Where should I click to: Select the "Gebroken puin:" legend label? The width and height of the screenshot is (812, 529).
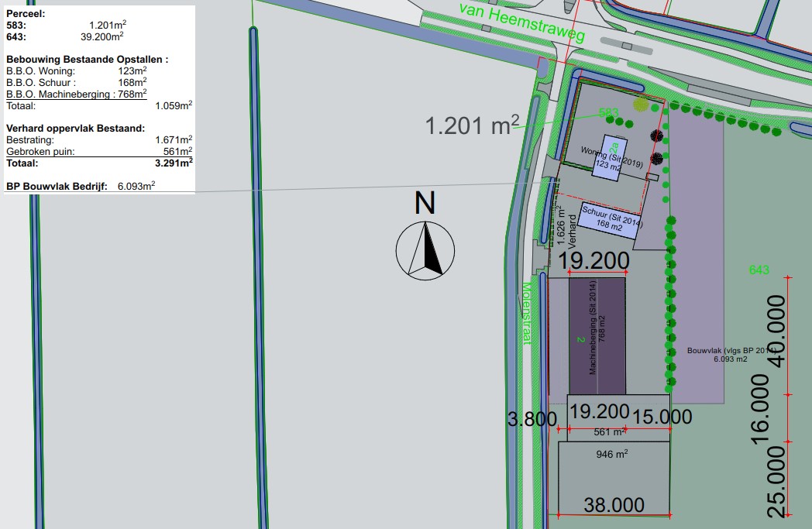[40, 152]
